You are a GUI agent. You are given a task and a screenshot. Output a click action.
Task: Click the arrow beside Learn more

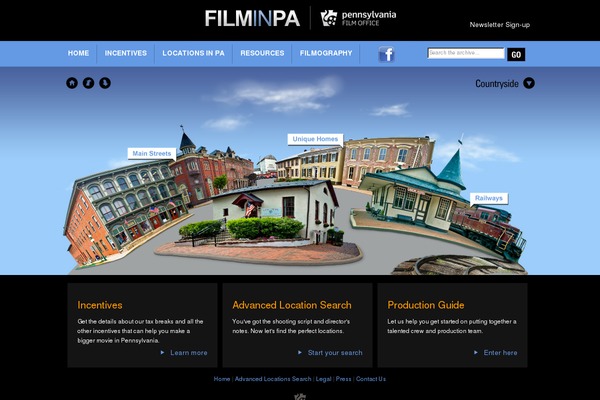(162, 353)
